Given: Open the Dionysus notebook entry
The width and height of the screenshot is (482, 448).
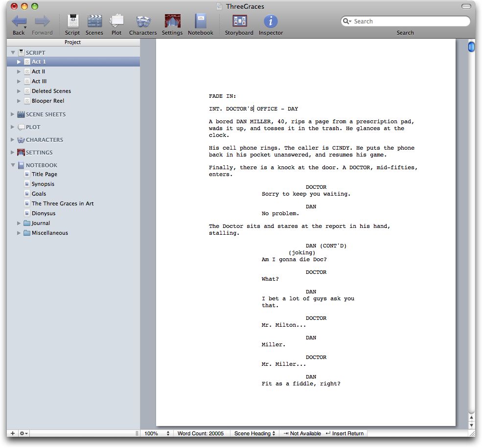Looking at the screenshot, I should point(44,213).
